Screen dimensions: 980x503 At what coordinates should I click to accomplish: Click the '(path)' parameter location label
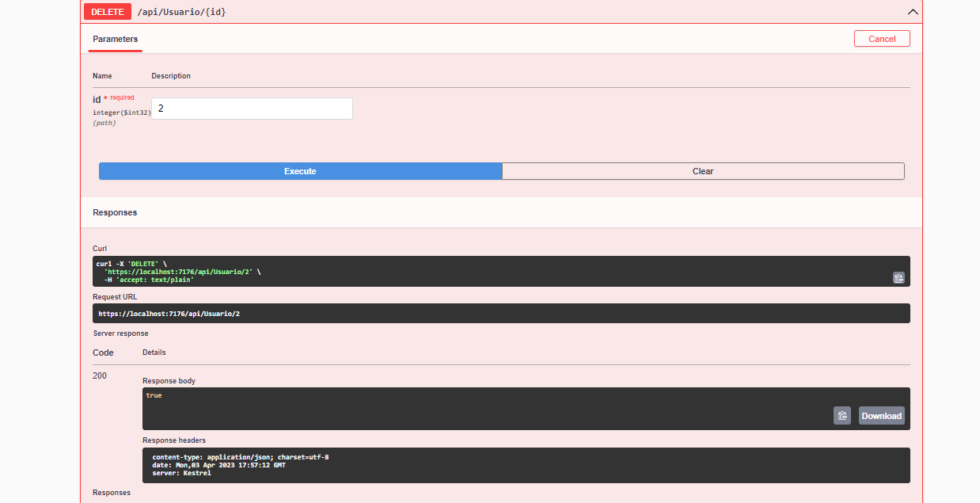click(x=104, y=123)
